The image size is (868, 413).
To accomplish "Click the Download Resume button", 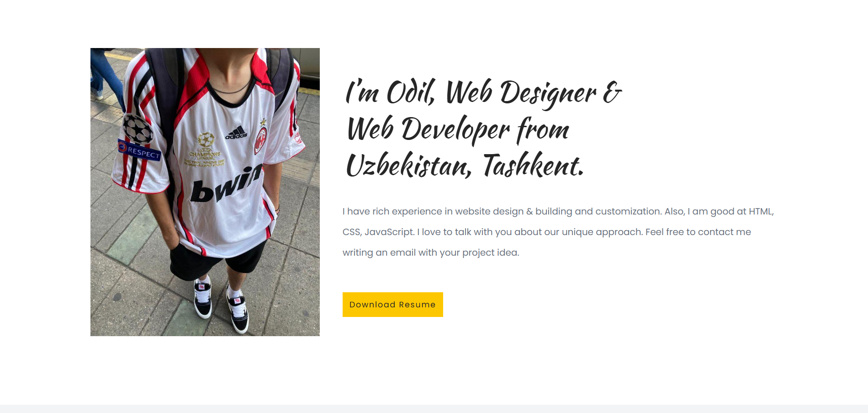I will [392, 305].
